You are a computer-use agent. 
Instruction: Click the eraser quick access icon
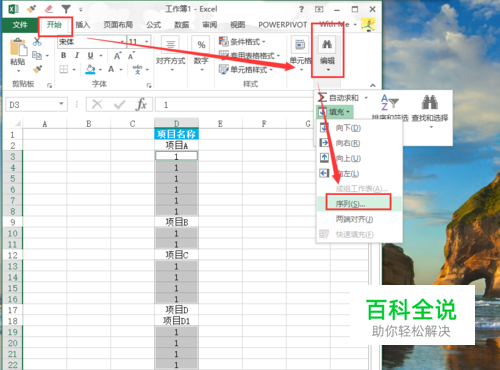click(49, 9)
